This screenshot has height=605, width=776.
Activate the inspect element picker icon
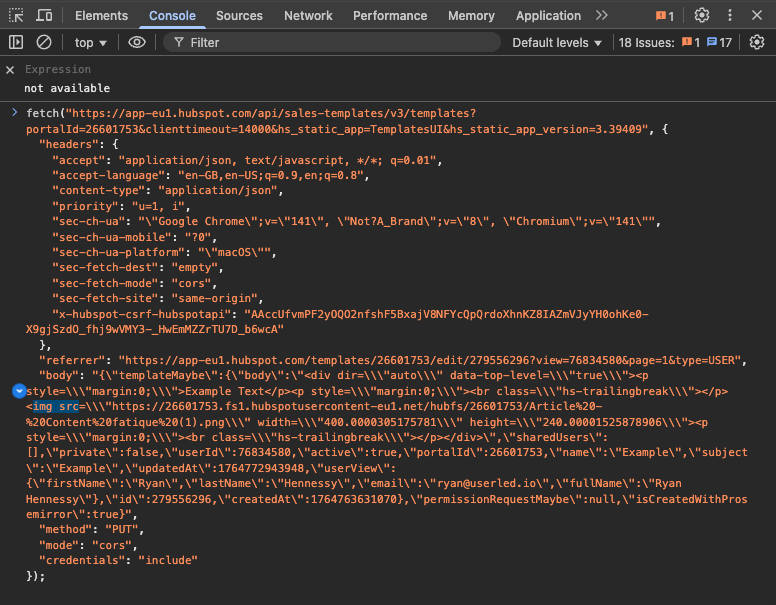[16, 16]
